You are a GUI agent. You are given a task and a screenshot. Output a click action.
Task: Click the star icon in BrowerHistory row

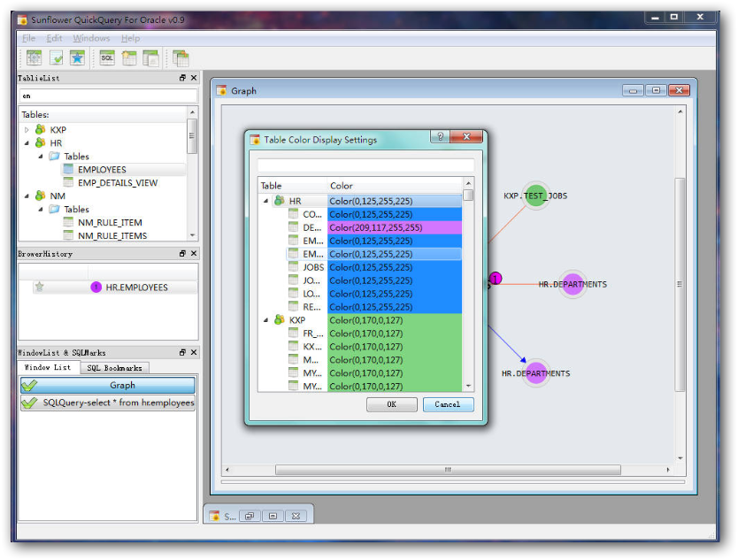(x=40, y=287)
